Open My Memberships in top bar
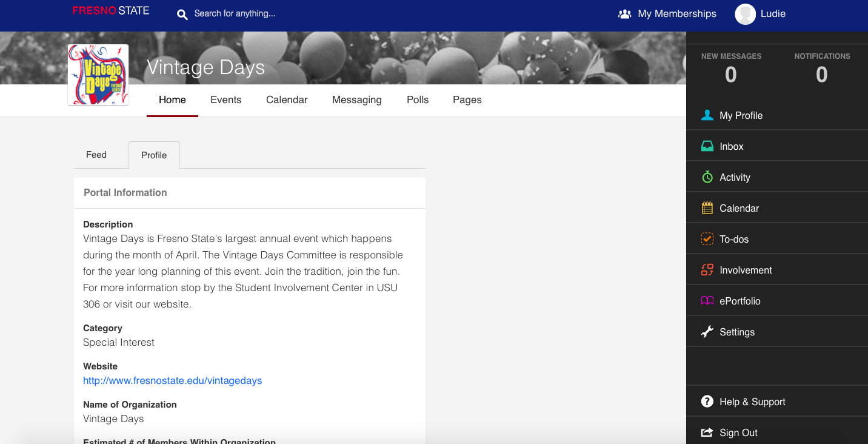 tap(667, 14)
